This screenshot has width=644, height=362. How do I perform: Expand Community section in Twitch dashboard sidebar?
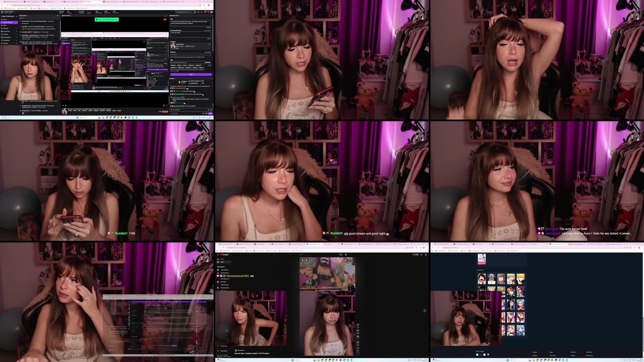(x=9, y=31)
